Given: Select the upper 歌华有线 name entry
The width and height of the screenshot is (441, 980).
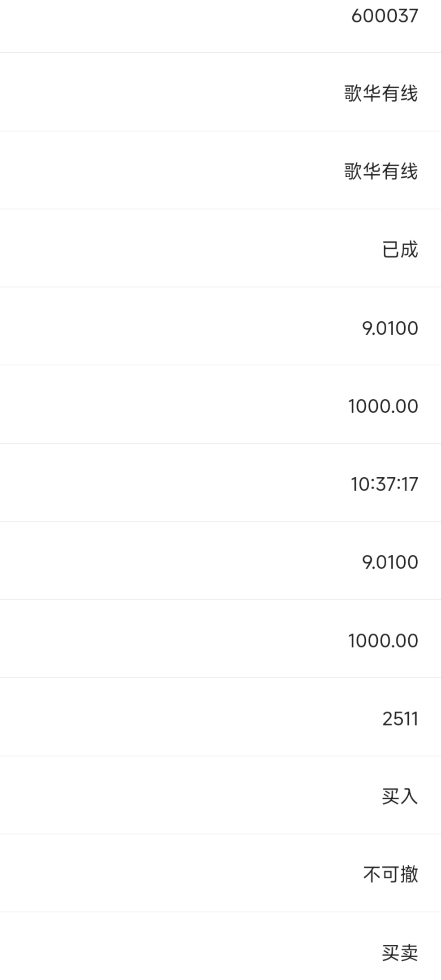Looking at the screenshot, I should [x=381, y=93].
